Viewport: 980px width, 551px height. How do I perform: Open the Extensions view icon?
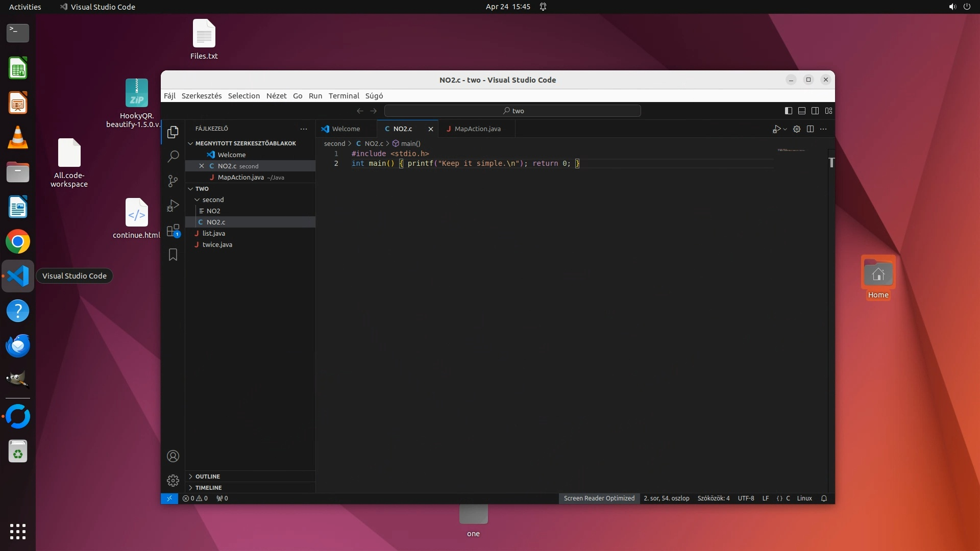[173, 230]
